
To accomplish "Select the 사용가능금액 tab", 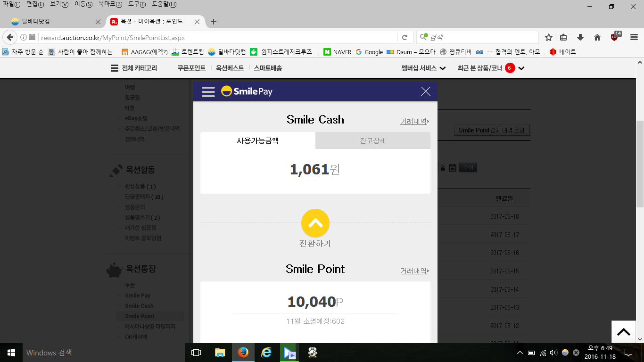I will click(258, 140).
